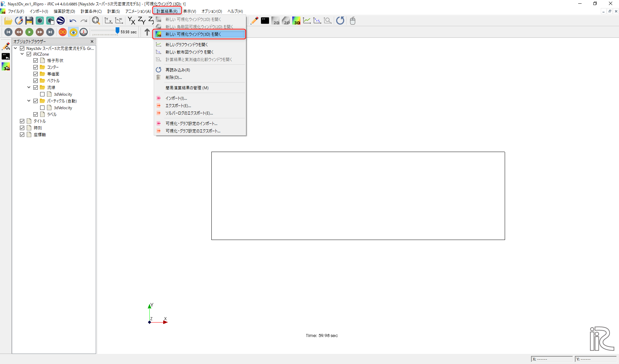
Task: Select 新しいグラフウィンドウを開く menu entry
Action: [200, 44]
